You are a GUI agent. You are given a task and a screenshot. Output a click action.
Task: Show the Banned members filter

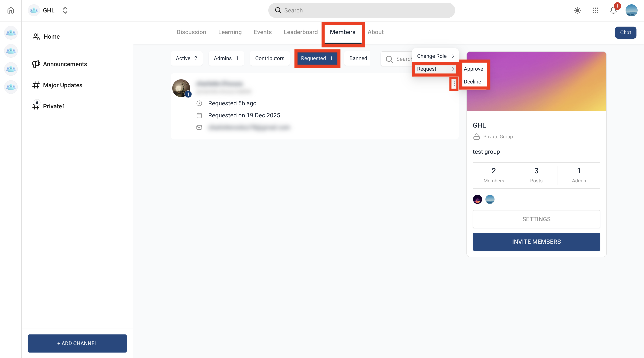(358, 58)
